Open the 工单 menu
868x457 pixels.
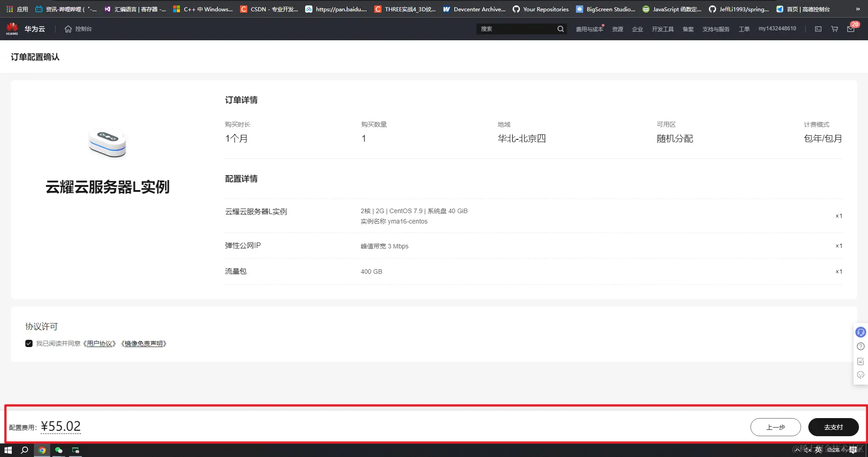point(744,29)
